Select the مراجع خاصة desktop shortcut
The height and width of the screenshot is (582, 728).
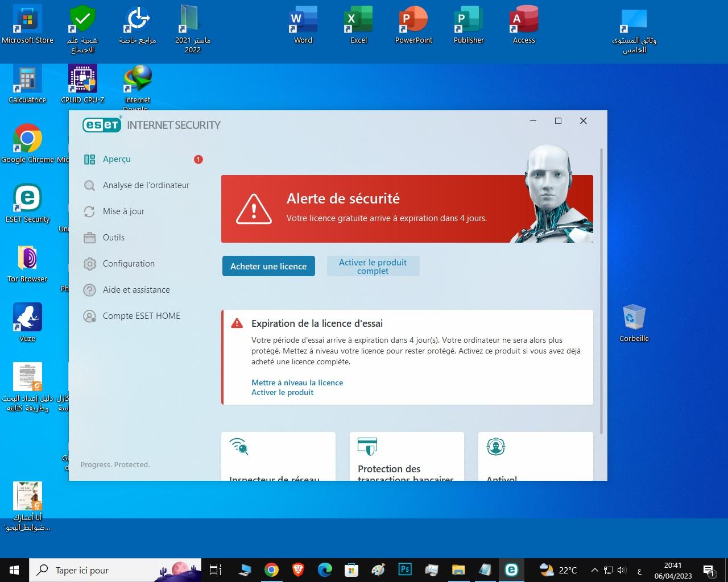(138, 25)
